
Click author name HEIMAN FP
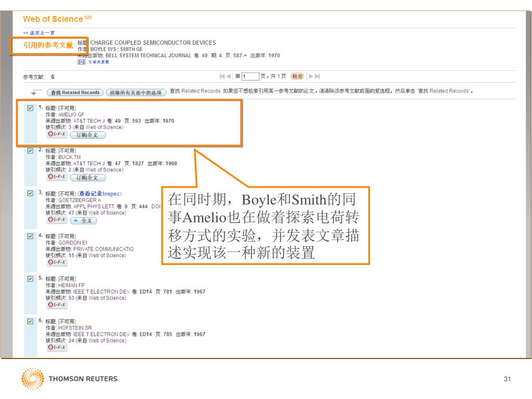point(72,285)
